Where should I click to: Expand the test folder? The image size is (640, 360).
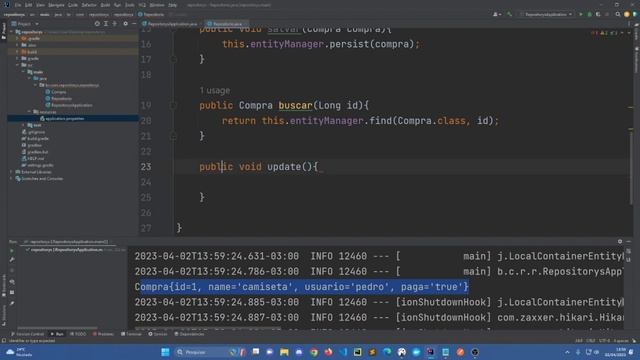click(x=24, y=125)
